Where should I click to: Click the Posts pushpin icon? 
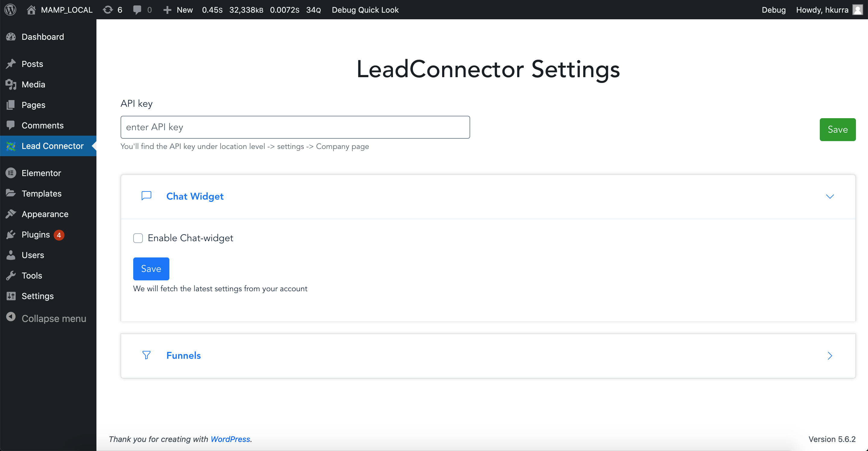11,64
